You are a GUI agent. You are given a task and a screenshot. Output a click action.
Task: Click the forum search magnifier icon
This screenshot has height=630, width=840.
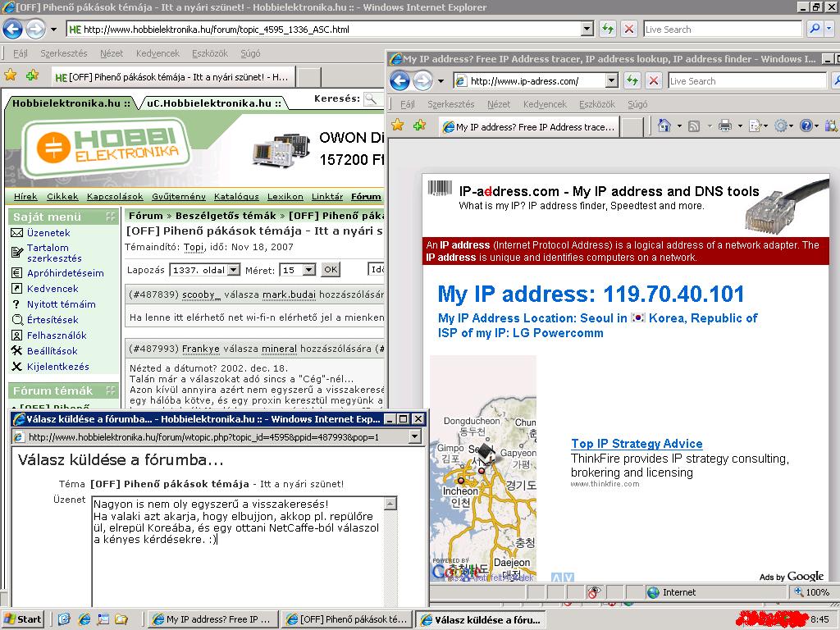pyautogui.click(x=371, y=98)
